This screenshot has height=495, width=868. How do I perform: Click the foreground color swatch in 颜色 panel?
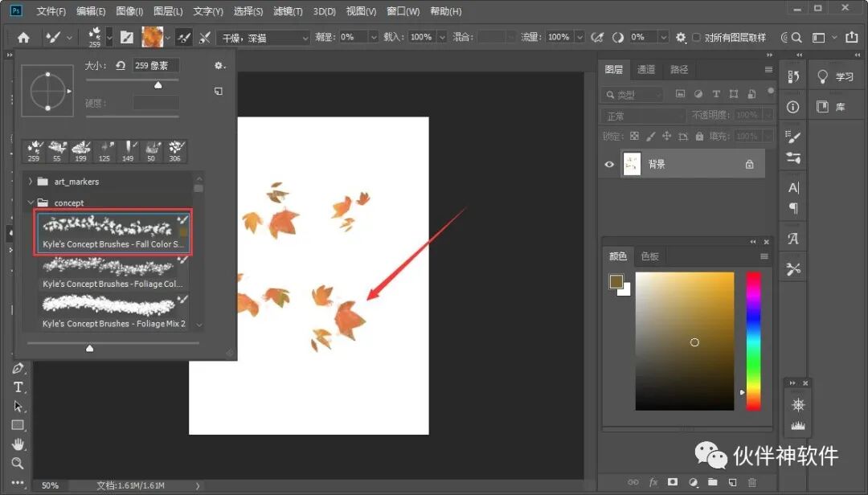pyautogui.click(x=616, y=281)
